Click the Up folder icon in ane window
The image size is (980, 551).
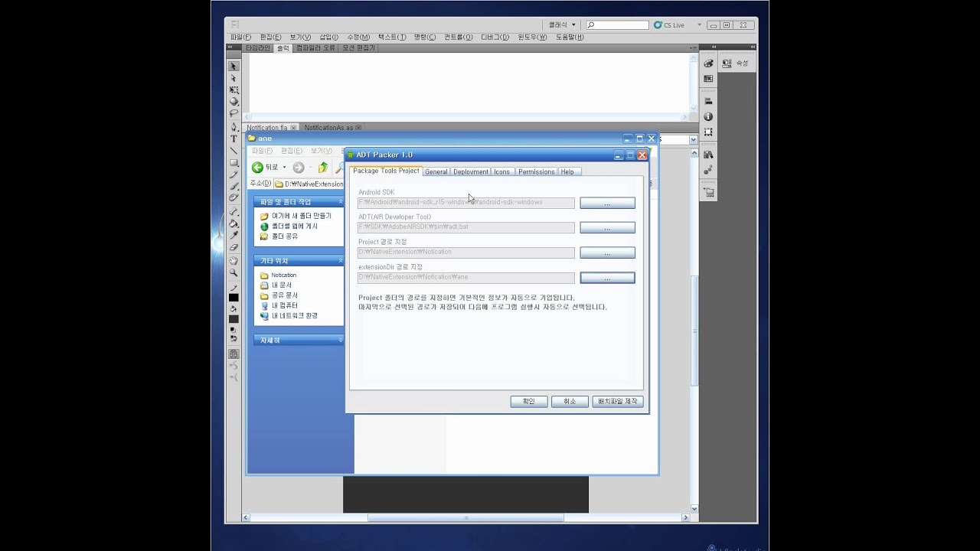(x=322, y=168)
